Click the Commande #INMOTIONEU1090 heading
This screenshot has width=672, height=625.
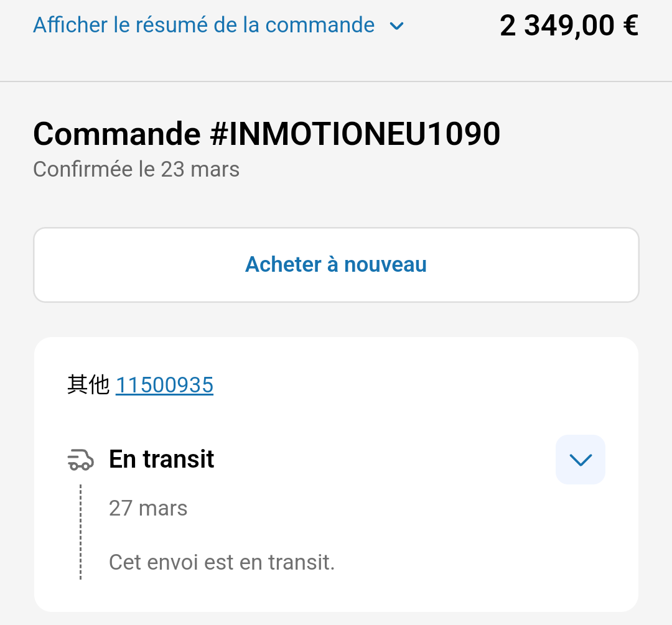[266, 134]
